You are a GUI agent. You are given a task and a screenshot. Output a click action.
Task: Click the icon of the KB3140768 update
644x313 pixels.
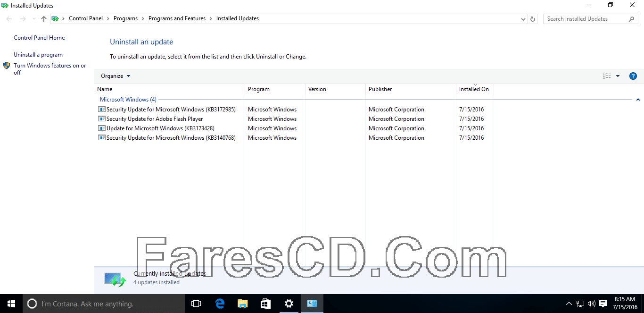101,137
